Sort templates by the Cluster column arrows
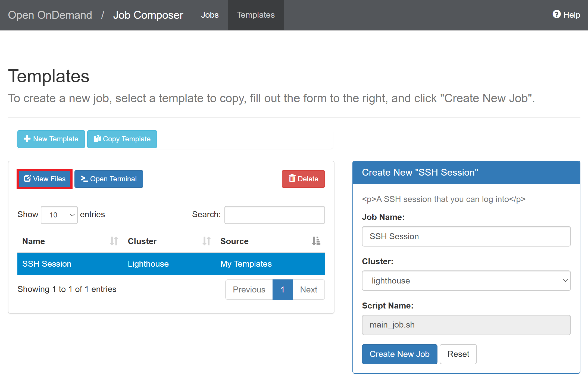This screenshot has width=588, height=374. click(206, 241)
